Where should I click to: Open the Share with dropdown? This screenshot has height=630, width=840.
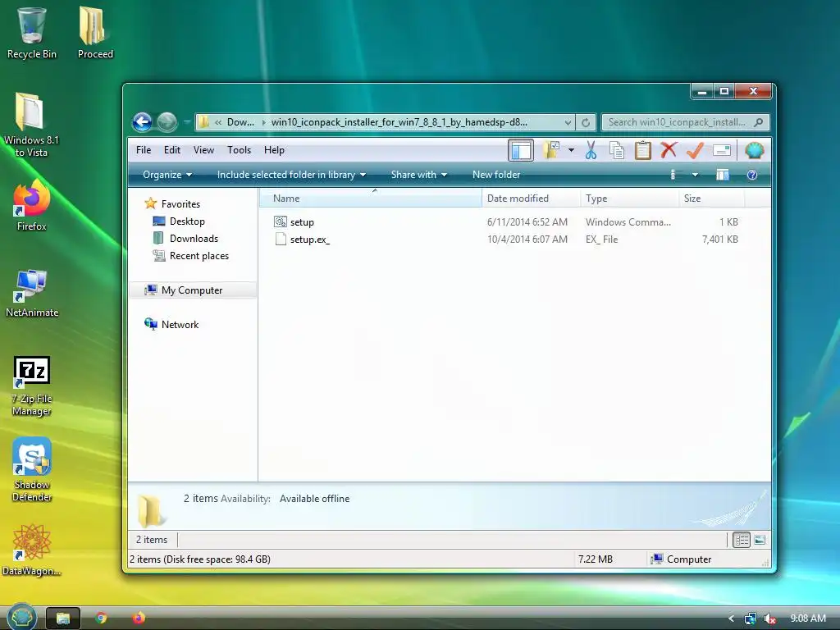419,175
